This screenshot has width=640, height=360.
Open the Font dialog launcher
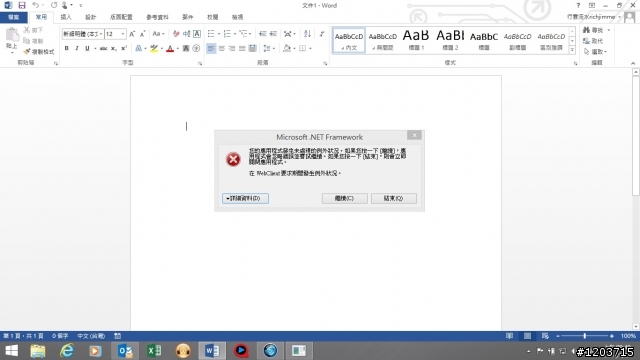(x=200, y=63)
